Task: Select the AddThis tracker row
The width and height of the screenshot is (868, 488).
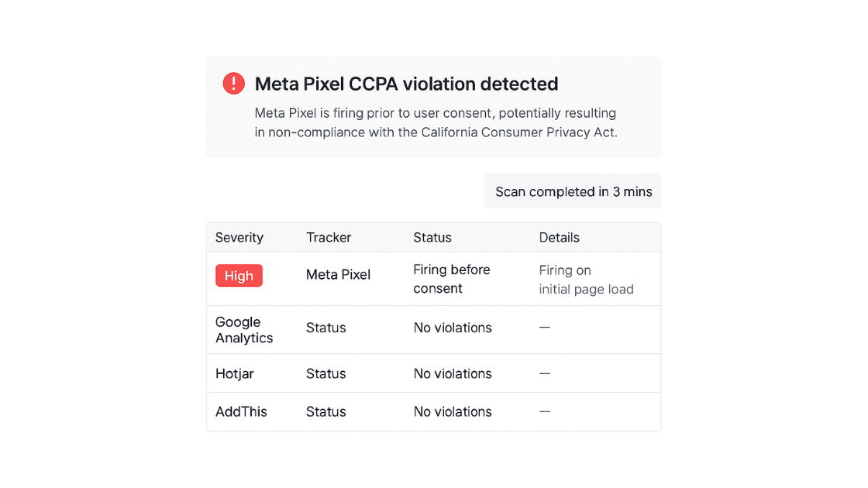Action: coord(241,411)
